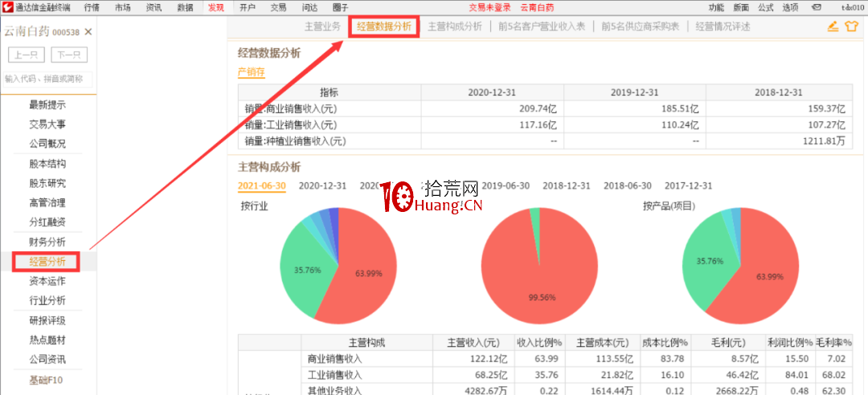Open the 市场 menu
868x395 pixels.
coord(123,7)
